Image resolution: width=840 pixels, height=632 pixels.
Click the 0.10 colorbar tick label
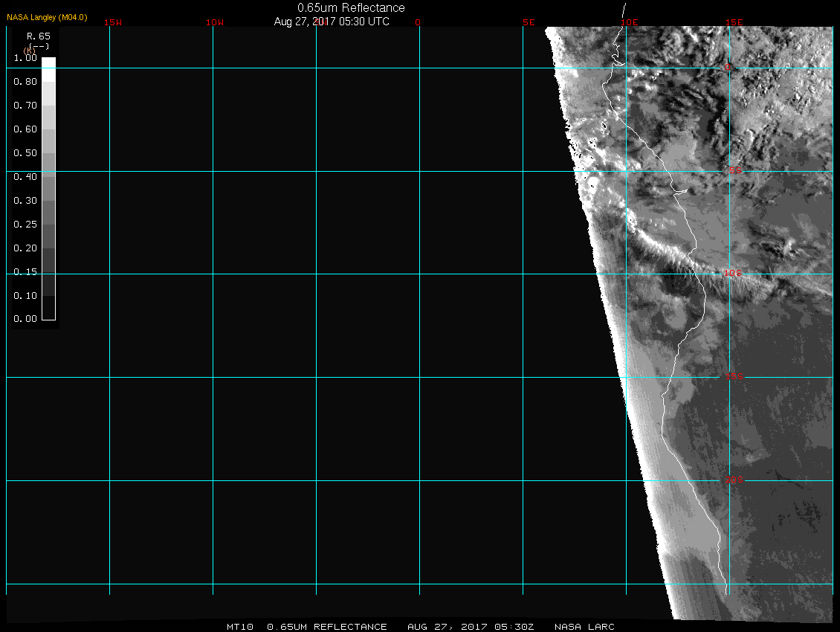coord(25,296)
